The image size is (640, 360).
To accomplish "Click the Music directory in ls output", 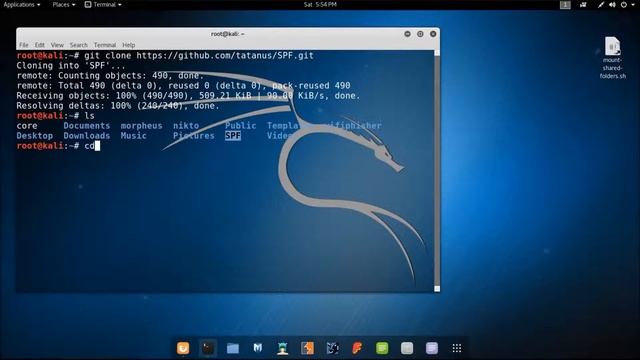I will click(133, 136).
